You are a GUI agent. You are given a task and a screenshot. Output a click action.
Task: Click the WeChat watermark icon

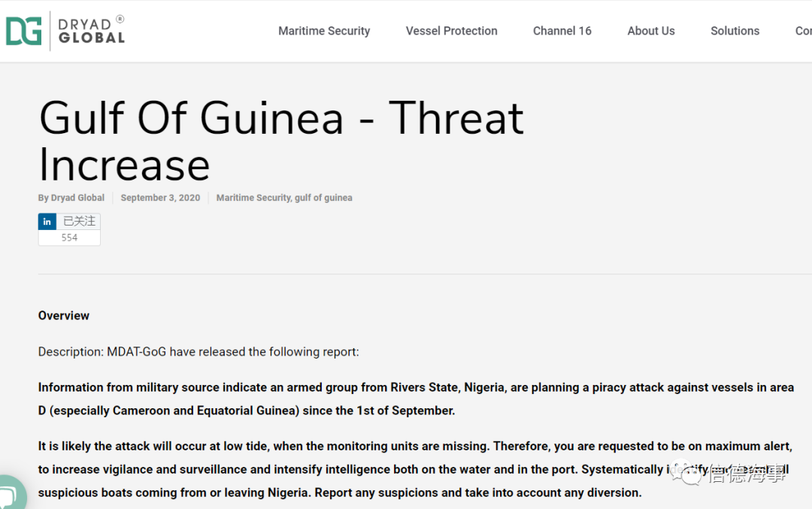point(686,473)
